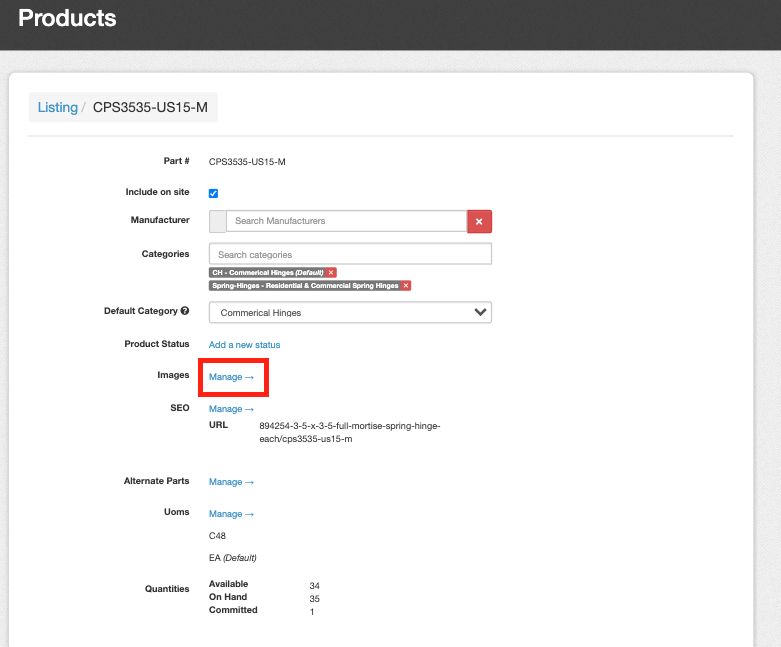Open Manage link for Alternate Parts
Screen dimensions: 781x647
pos(231,482)
